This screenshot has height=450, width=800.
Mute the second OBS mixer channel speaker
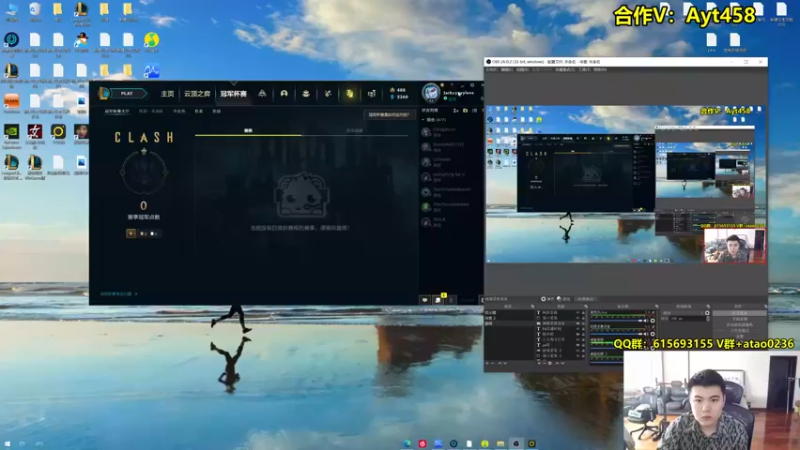645,334
